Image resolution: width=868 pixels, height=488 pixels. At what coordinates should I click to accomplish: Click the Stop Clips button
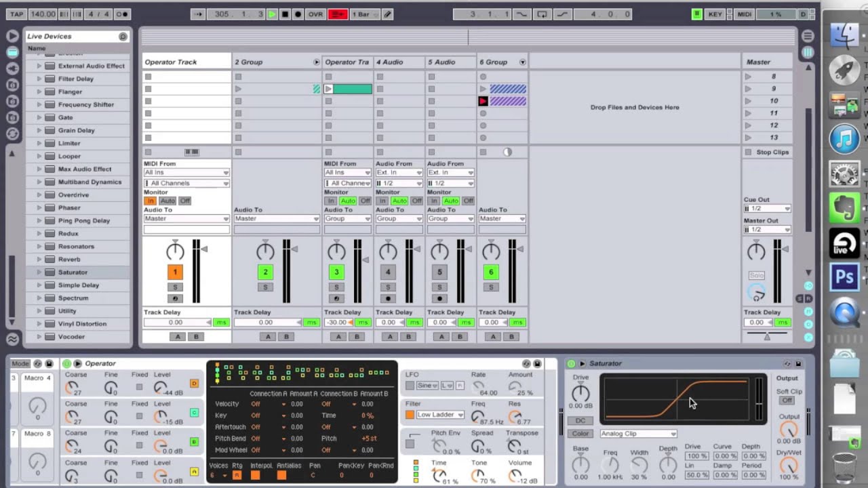coord(767,152)
